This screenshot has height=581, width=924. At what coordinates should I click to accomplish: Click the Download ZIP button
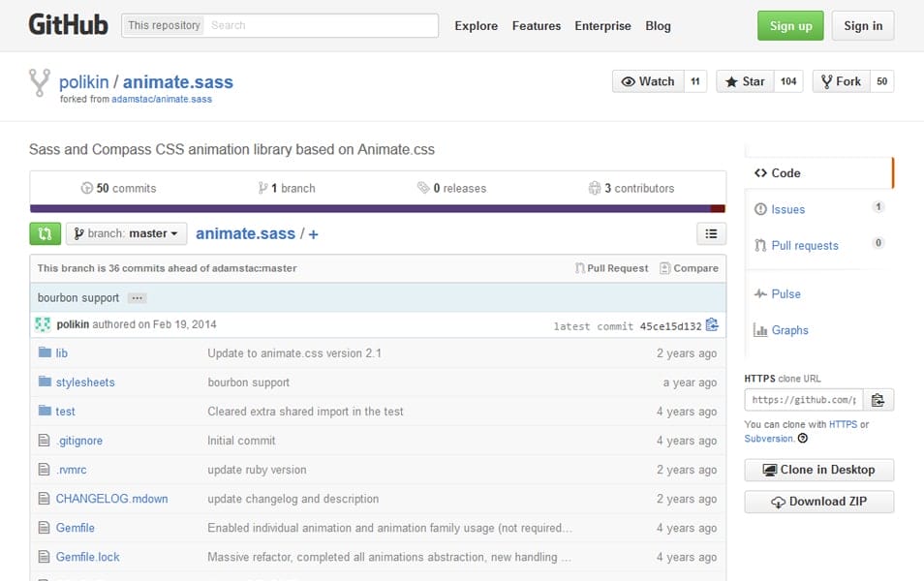pyautogui.click(x=818, y=502)
